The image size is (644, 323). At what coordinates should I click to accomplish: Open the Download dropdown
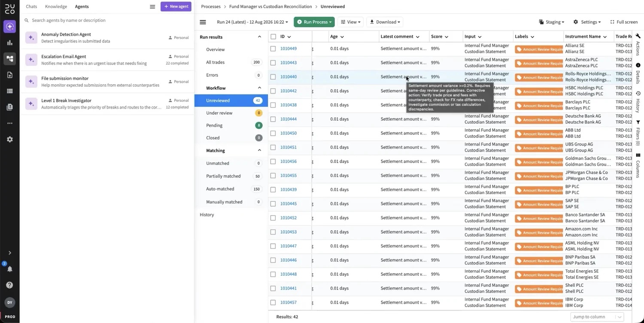(385, 22)
